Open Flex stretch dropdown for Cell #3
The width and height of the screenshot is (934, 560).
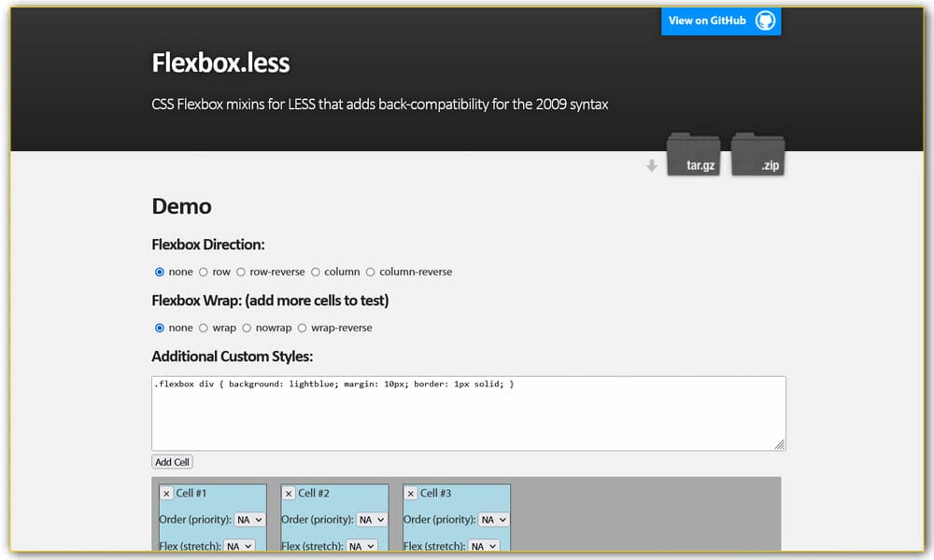(484, 546)
